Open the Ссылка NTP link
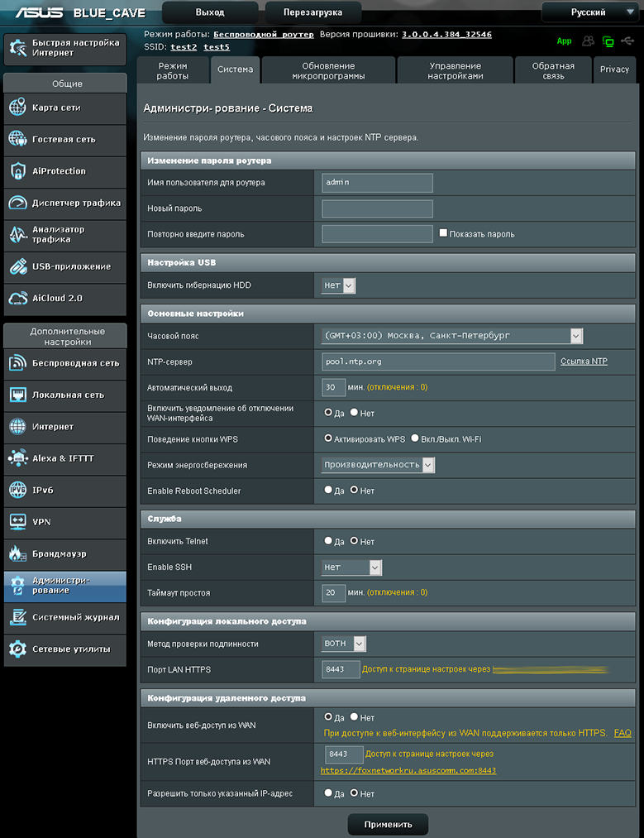Image resolution: width=644 pixels, height=838 pixels. (584, 362)
